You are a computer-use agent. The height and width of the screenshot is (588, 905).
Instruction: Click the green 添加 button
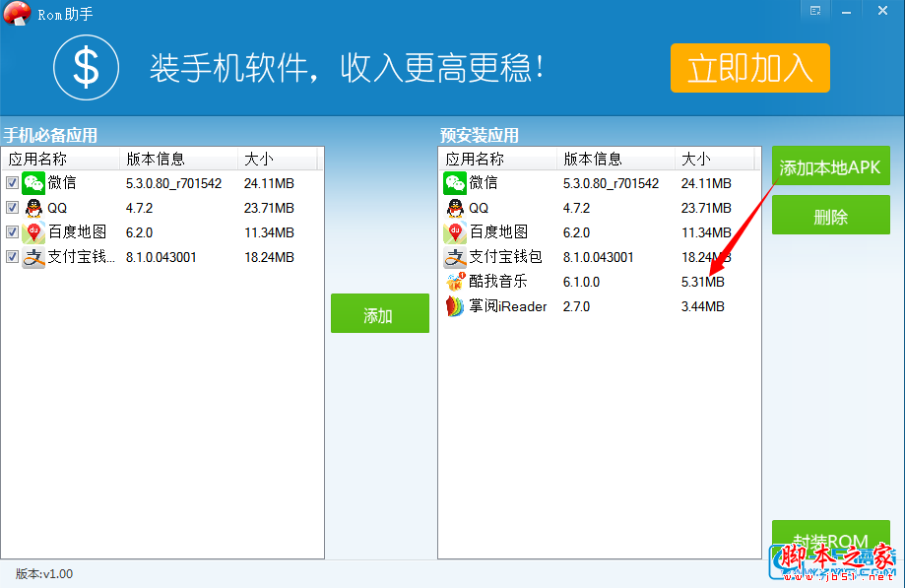(x=380, y=313)
